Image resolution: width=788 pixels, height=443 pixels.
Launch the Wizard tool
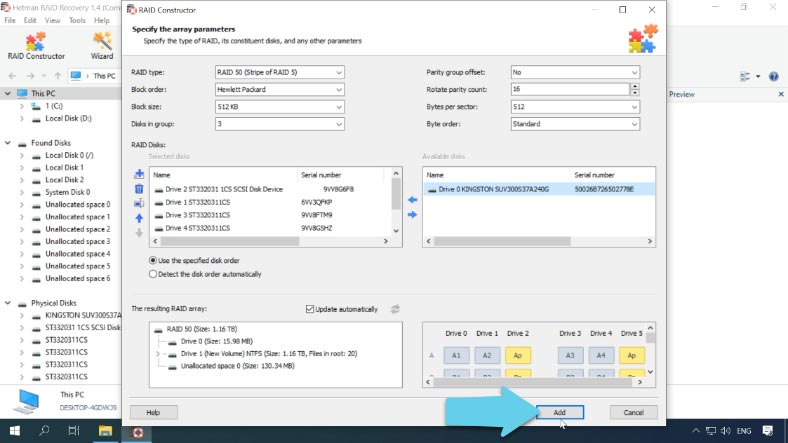click(102, 46)
